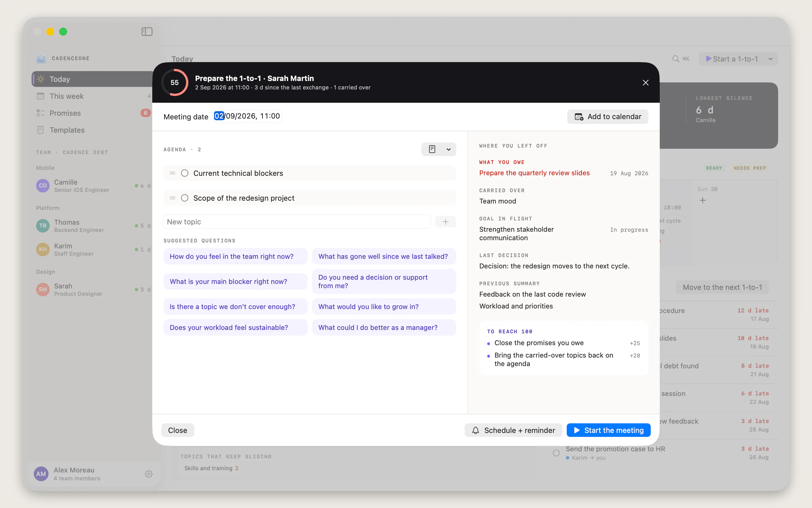Viewport: 812px width, 508px height.
Task: Click the 'Team mood' carried over topic
Action: 498,201
